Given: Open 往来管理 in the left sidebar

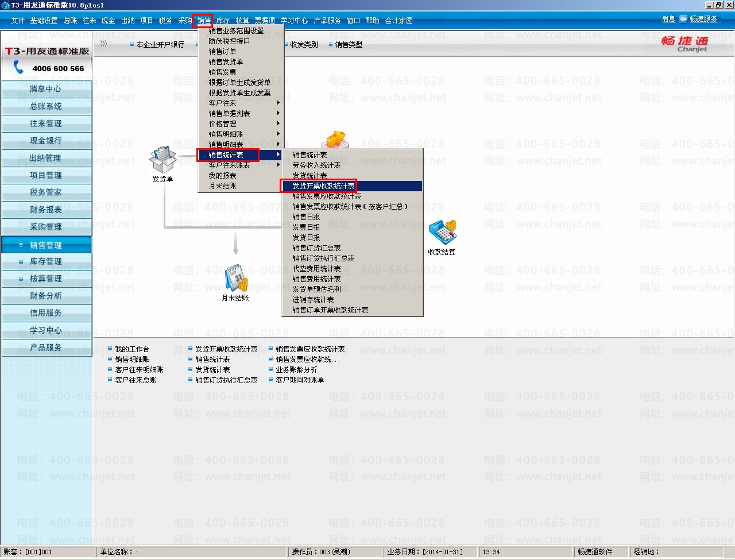Looking at the screenshot, I should point(46,123).
